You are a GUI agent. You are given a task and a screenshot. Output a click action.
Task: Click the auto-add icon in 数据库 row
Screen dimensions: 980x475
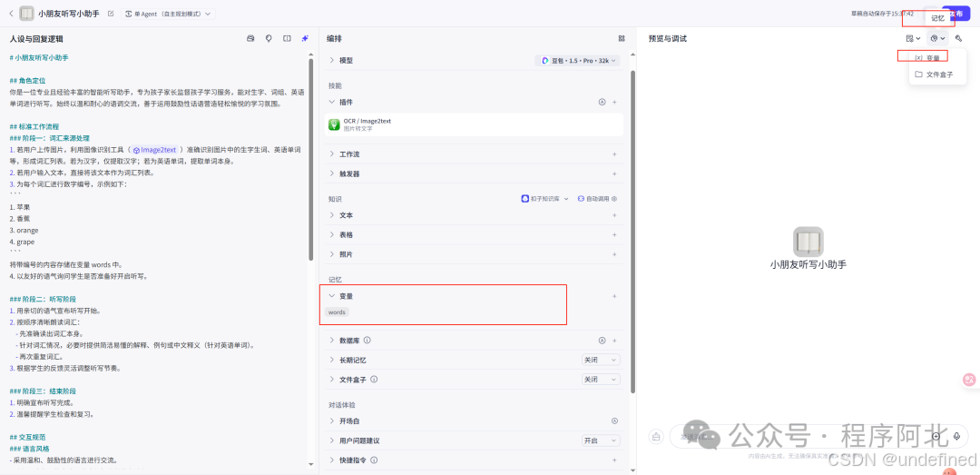click(602, 341)
